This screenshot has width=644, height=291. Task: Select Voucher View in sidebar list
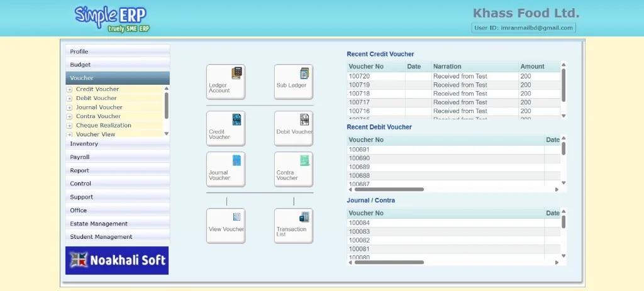[x=96, y=135]
